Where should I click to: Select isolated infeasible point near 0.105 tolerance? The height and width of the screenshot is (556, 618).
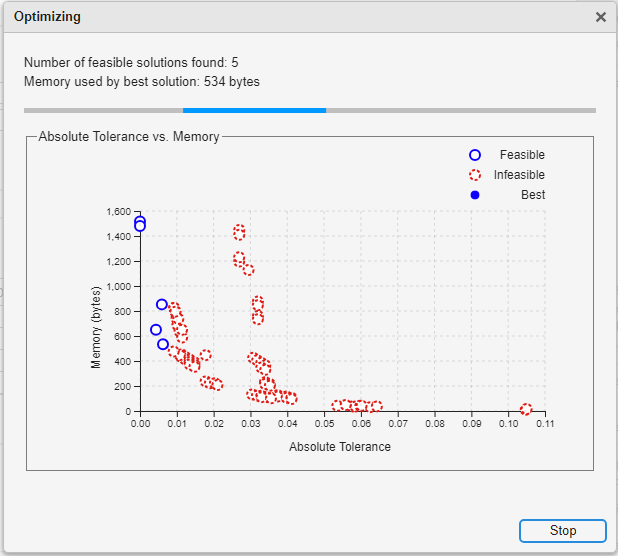526,409
